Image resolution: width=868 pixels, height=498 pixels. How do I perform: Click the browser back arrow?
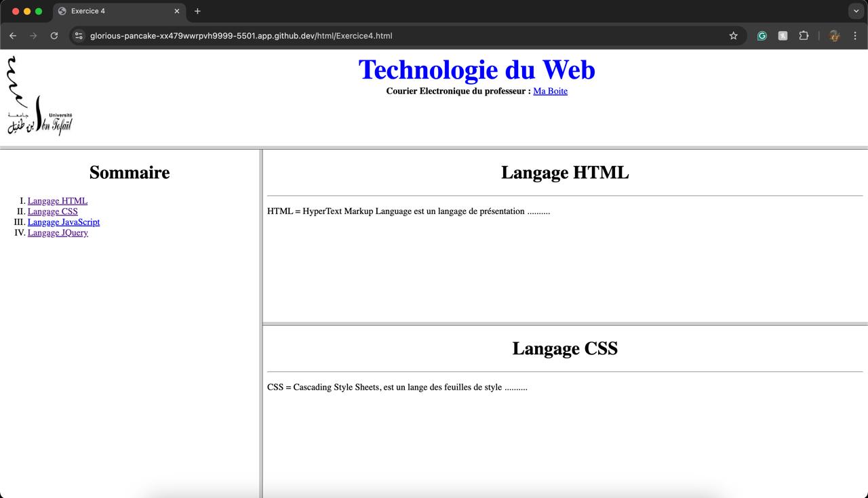pyautogui.click(x=13, y=36)
